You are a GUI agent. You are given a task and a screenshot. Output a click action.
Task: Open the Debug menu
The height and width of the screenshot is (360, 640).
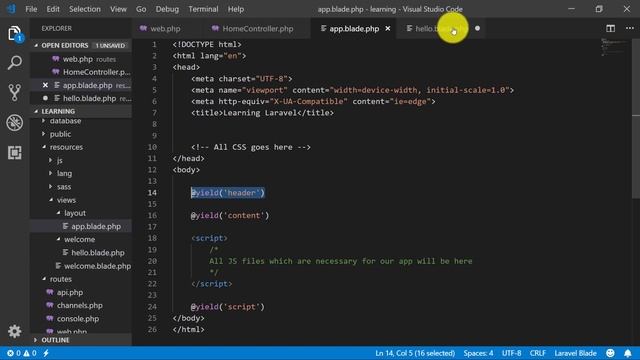coord(167,9)
